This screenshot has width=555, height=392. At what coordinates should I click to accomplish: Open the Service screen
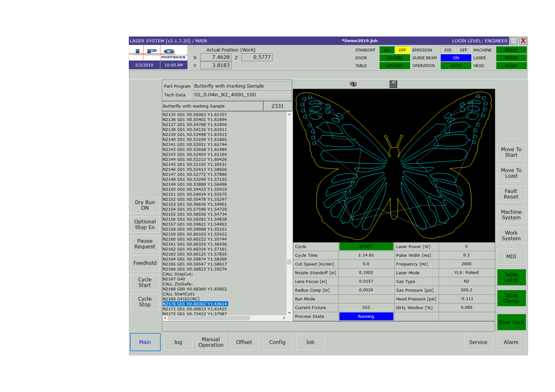click(478, 342)
